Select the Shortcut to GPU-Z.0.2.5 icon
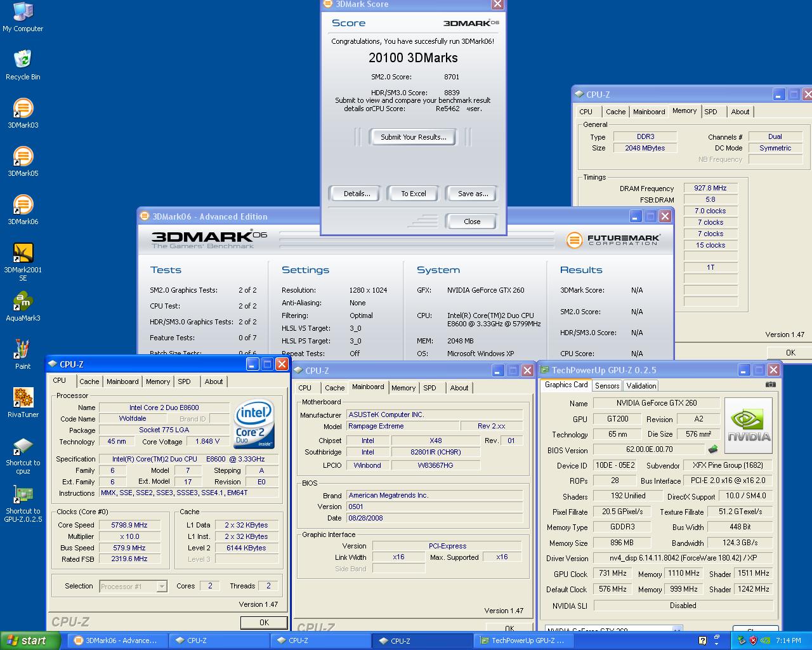The width and height of the screenshot is (812, 650). [x=23, y=503]
